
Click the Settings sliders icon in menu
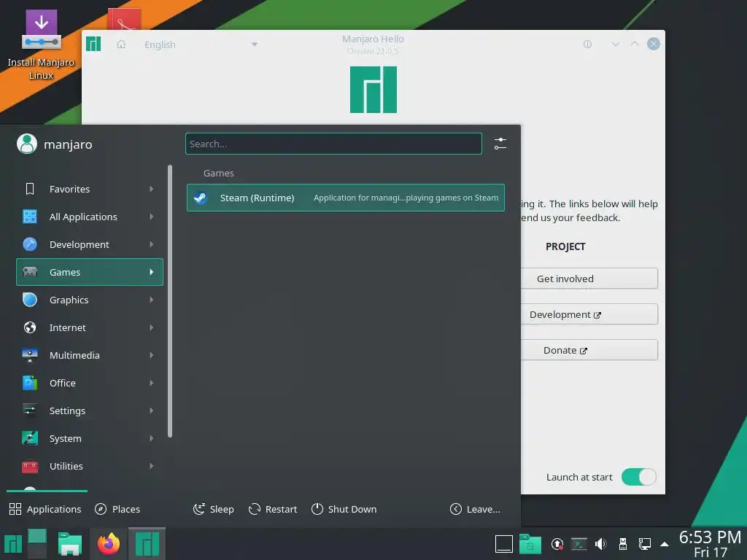tap(30, 411)
